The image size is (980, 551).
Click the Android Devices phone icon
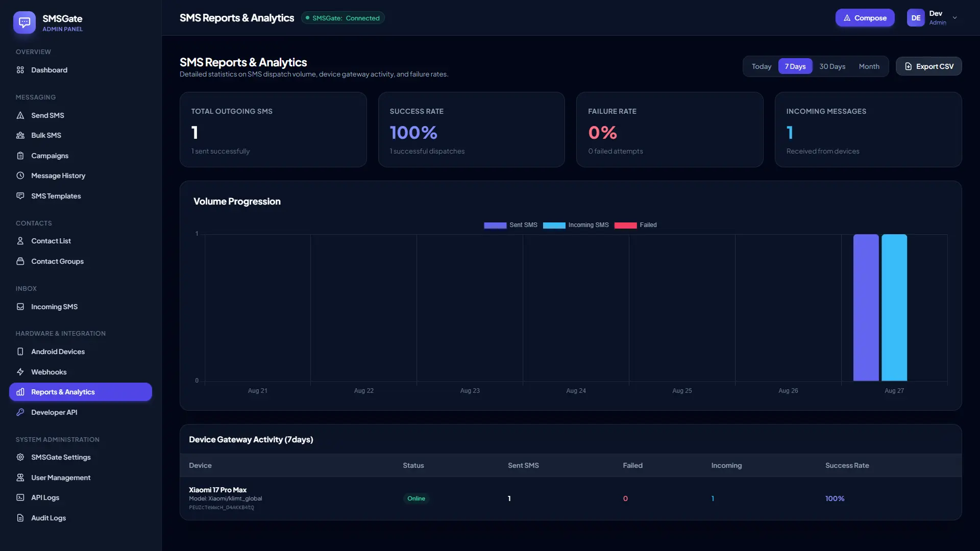(20, 352)
